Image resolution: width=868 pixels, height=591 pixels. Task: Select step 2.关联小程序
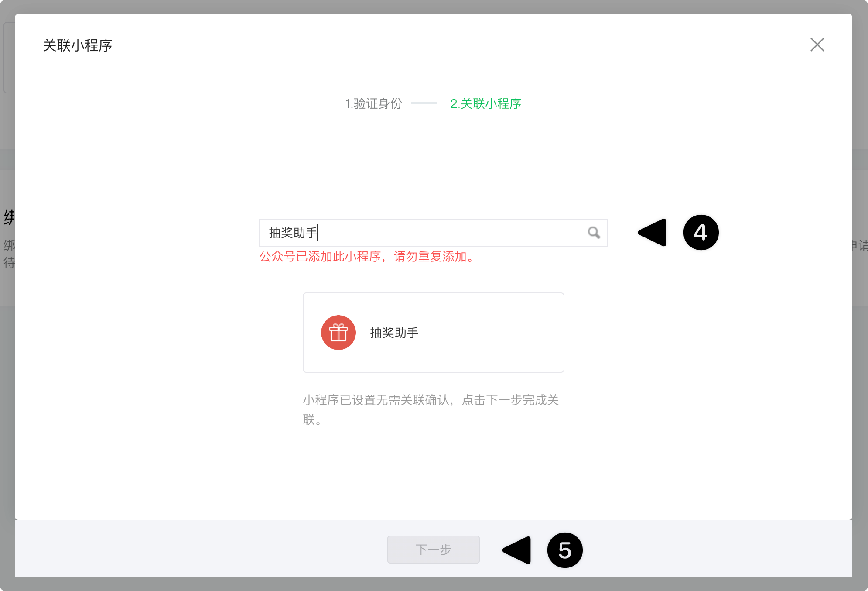click(485, 104)
